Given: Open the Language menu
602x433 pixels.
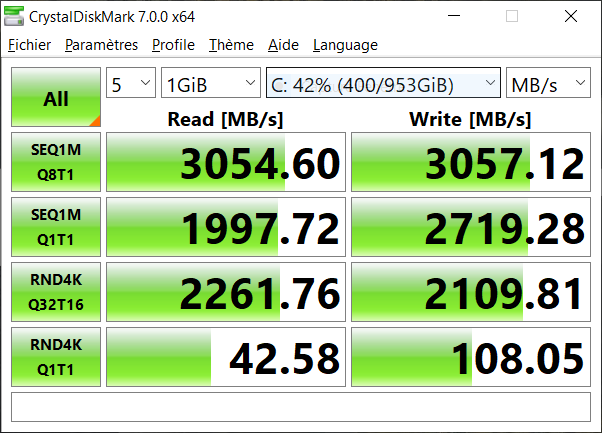Looking at the screenshot, I should click(345, 45).
